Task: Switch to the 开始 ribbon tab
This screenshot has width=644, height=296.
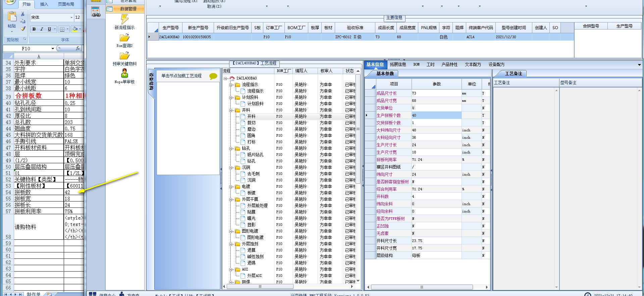Action: tap(26, 4)
